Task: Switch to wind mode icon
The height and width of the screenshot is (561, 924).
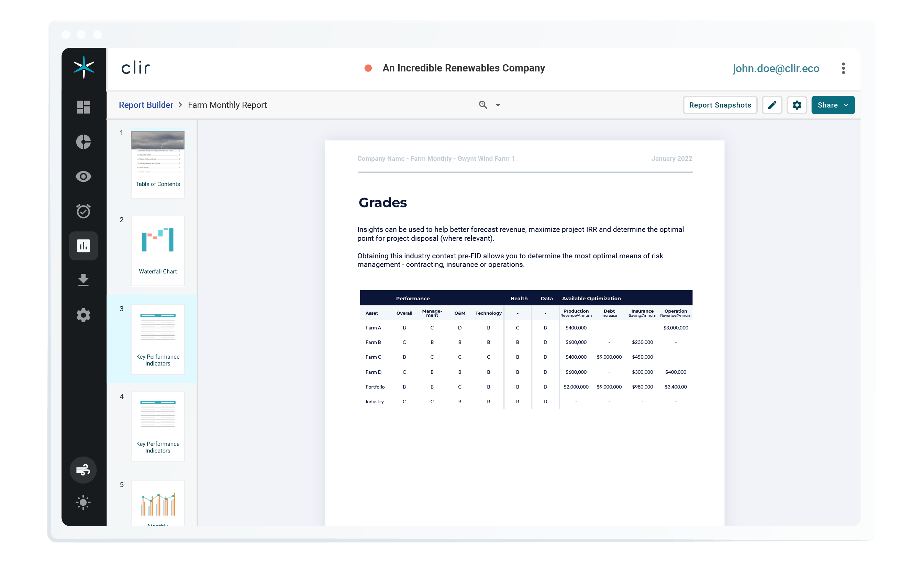Action: tap(83, 470)
